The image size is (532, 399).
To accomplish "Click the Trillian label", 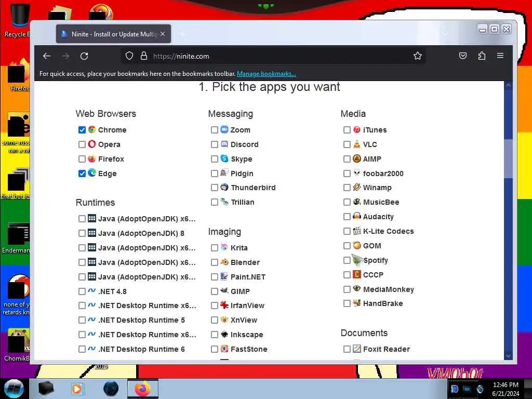I will coord(243,202).
